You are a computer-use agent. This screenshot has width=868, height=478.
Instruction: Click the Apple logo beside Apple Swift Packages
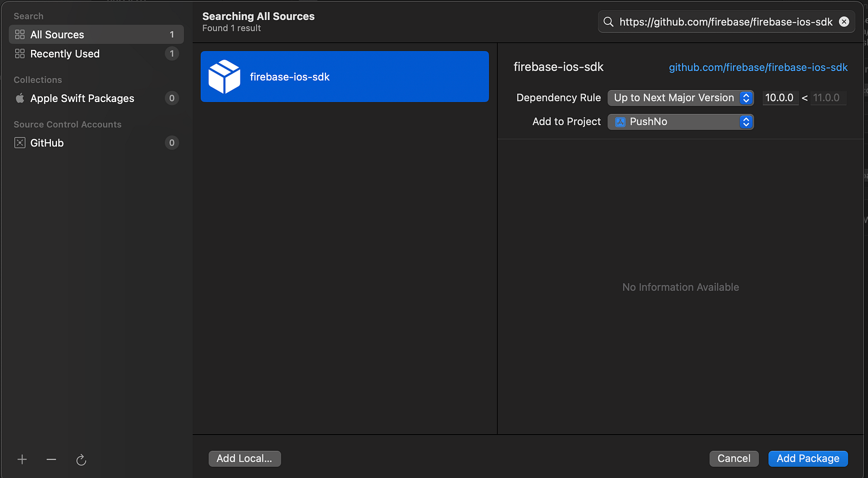click(20, 98)
